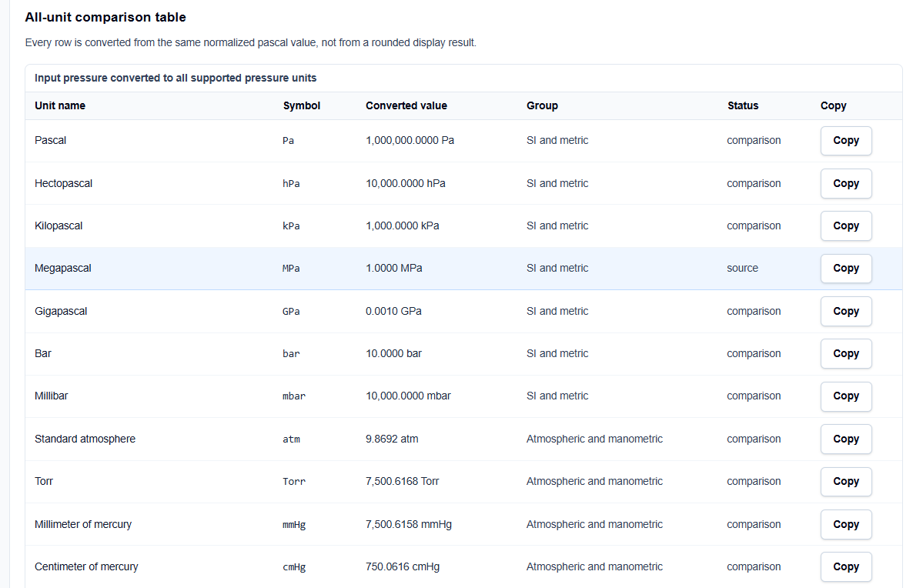Click the 0.0010 GPa value
Viewport: 913px width, 588px height.
click(x=393, y=312)
